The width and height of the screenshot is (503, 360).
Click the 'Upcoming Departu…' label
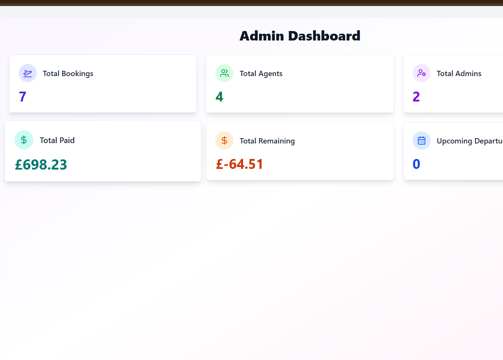tap(470, 141)
